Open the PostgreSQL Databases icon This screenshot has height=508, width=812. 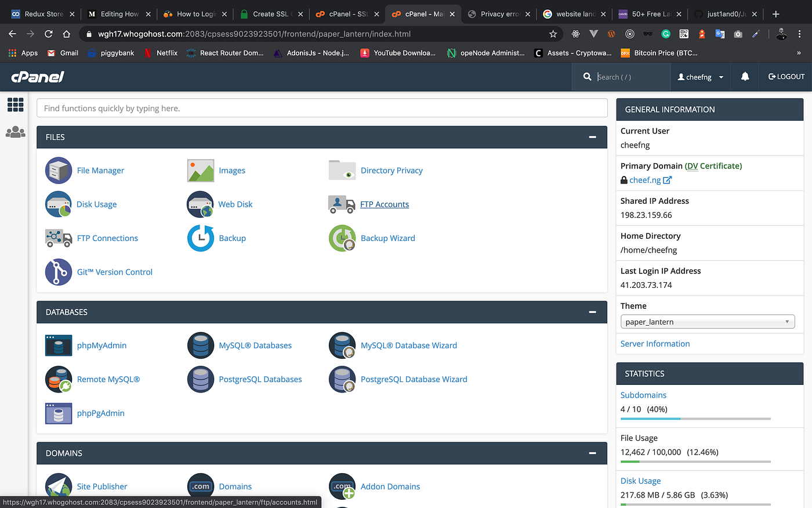point(201,379)
